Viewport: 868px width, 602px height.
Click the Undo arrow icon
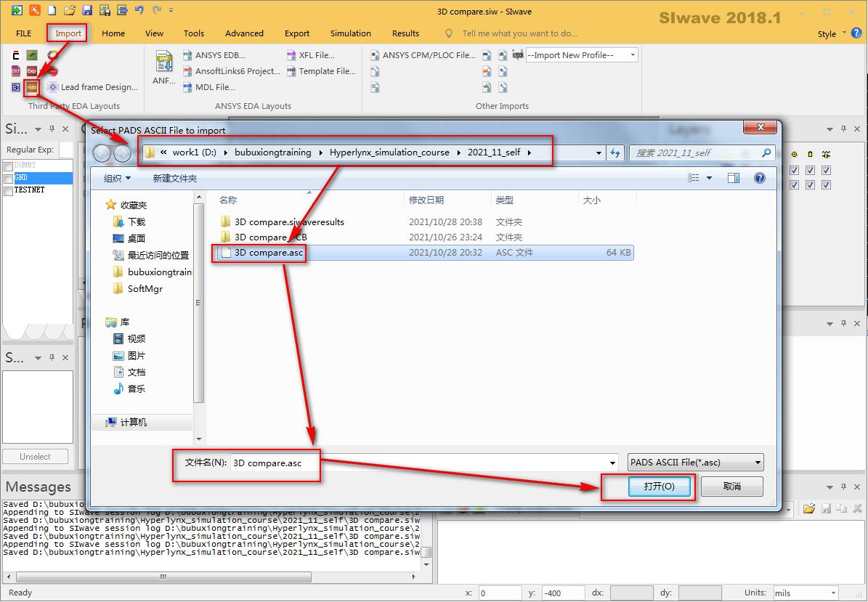[140, 11]
